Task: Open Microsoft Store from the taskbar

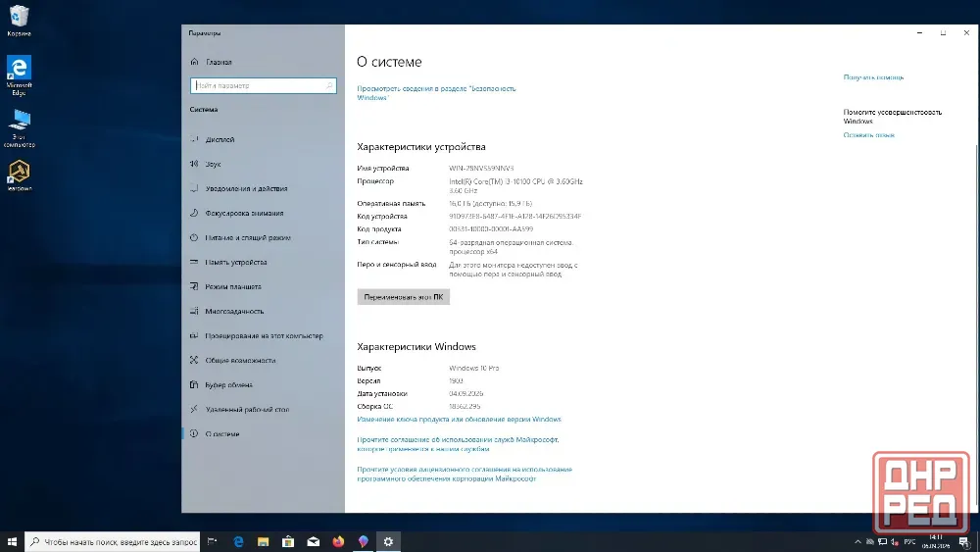Action: coord(288,541)
